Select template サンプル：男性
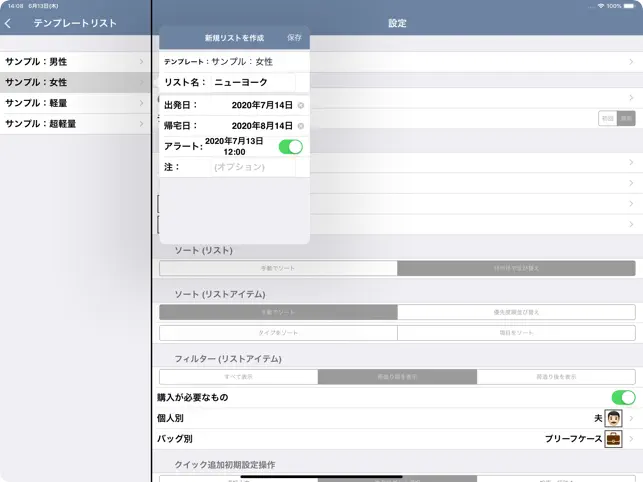Screen dimensions: 643x482 pos(75,62)
